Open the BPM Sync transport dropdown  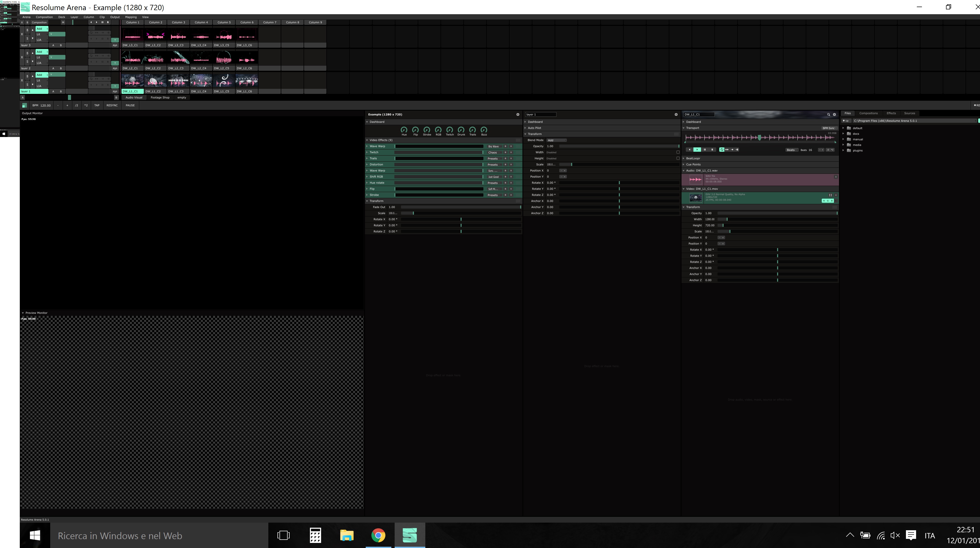[x=829, y=128]
